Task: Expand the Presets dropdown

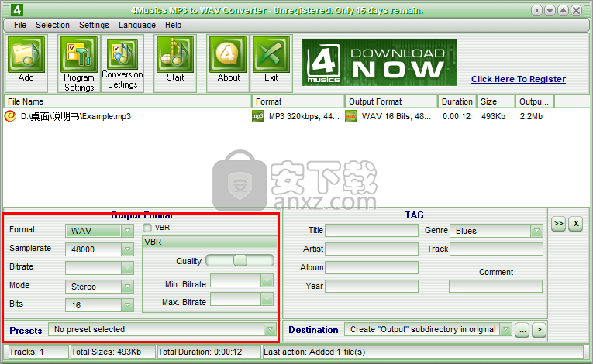Action: [x=270, y=329]
